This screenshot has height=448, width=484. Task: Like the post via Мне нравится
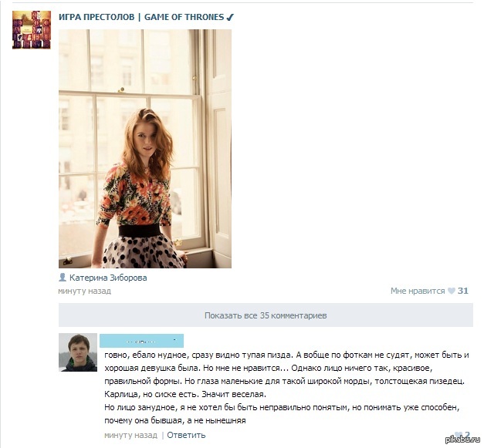(x=418, y=291)
